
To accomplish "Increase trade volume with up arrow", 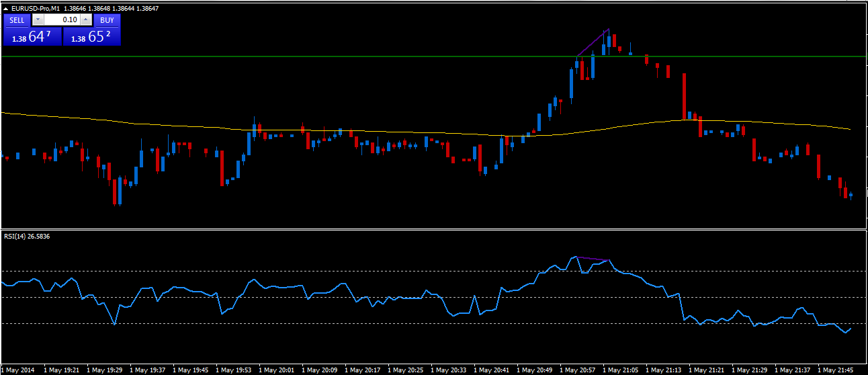I will pos(86,20).
